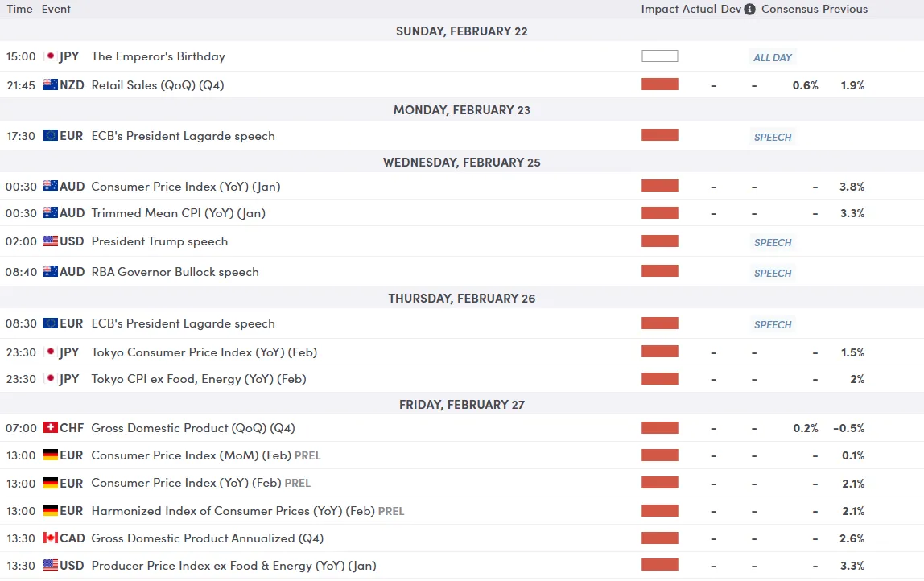Click red impact bar for Trimmed Mean CPI
Screen dimensions: 924x581
pyautogui.click(x=660, y=213)
